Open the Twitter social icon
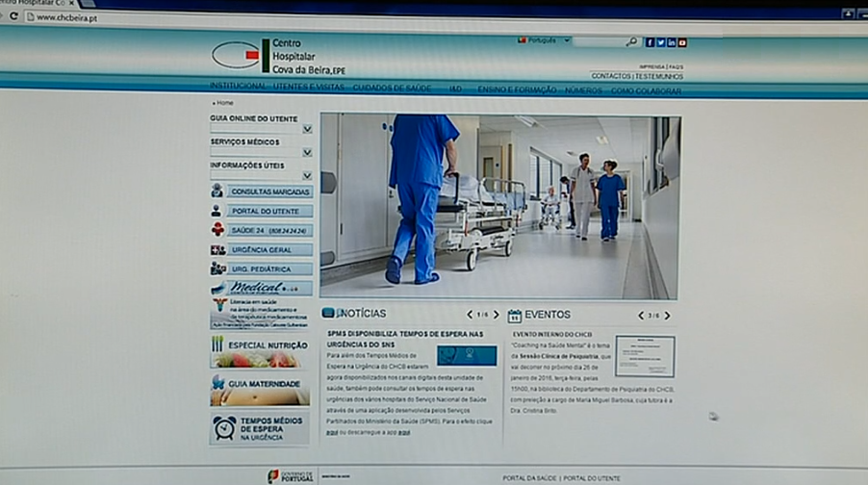868x485 pixels. [660, 42]
